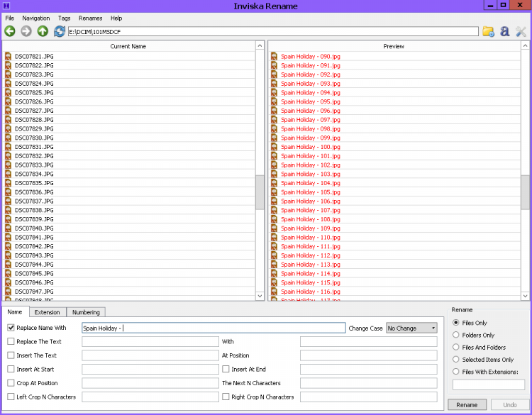
Task: Click the green Back navigation arrow
Action: [x=10, y=31]
